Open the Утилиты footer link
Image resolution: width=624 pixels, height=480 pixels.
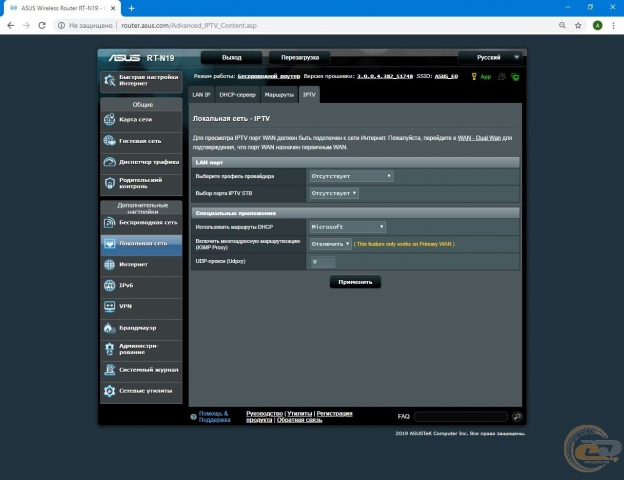(300, 414)
